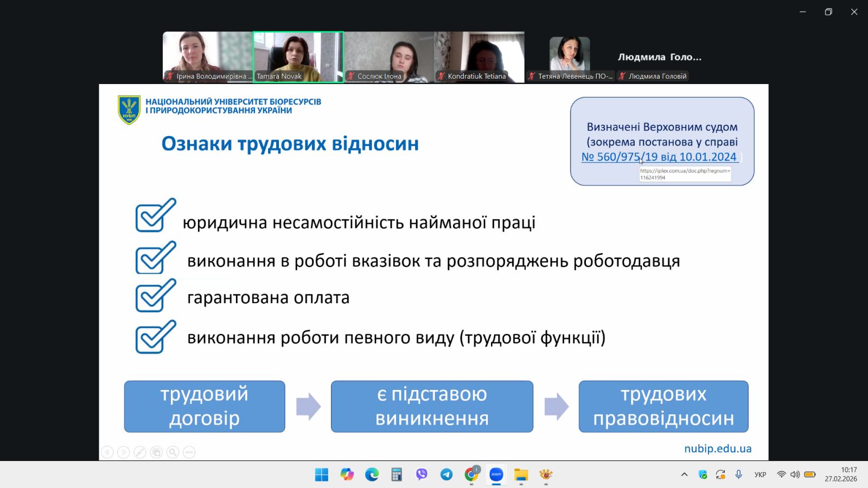
Task: Click the text "гарантована оплата"
Action: (x=269, y=298)
